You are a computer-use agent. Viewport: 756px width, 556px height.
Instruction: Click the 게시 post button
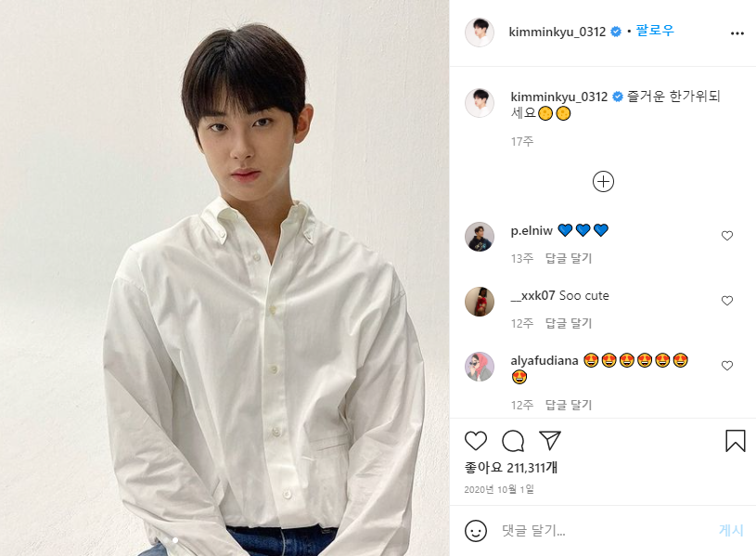click(731, 530)
